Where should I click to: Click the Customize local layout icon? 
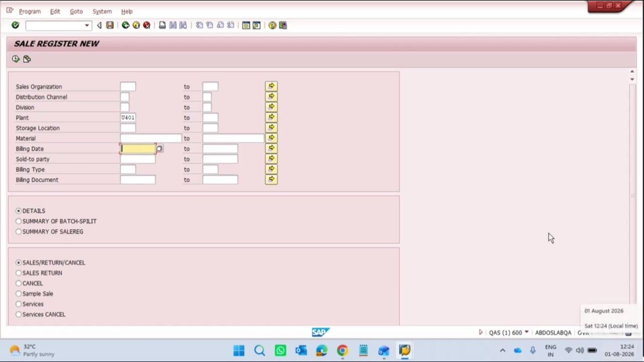pyautogui.click(x=283, y=25)
